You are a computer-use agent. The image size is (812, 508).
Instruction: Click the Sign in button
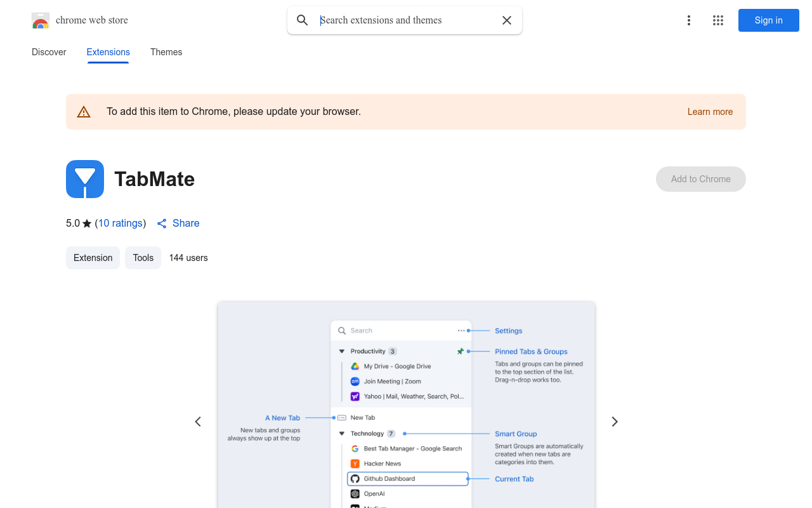pos(769,20)
